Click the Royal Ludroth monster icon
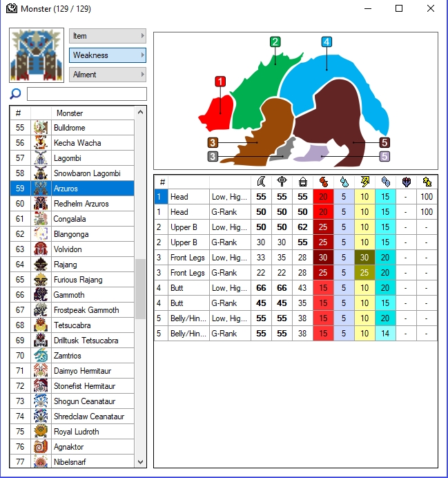The image size is (448, 478). point(41,431)
